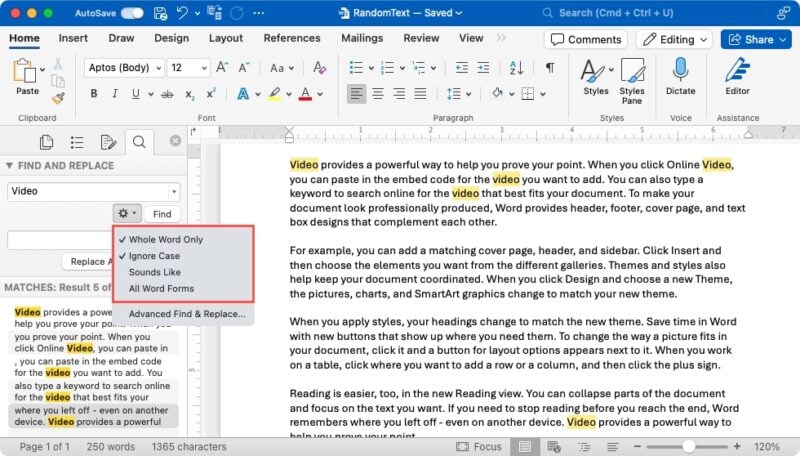Toggle Focus mode in status bar
Viewport: 800px width, 456px height.
pos(479,447)
